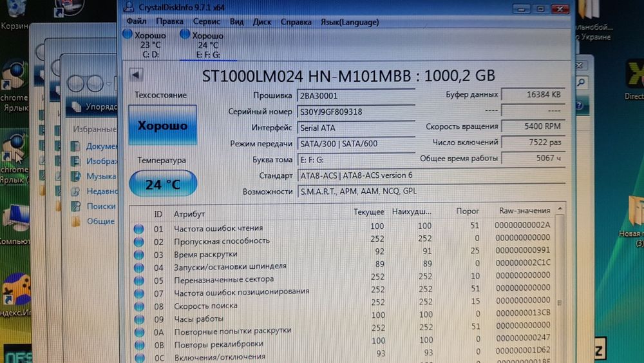Click the serial number field S30YJ9GF809318

355,112
